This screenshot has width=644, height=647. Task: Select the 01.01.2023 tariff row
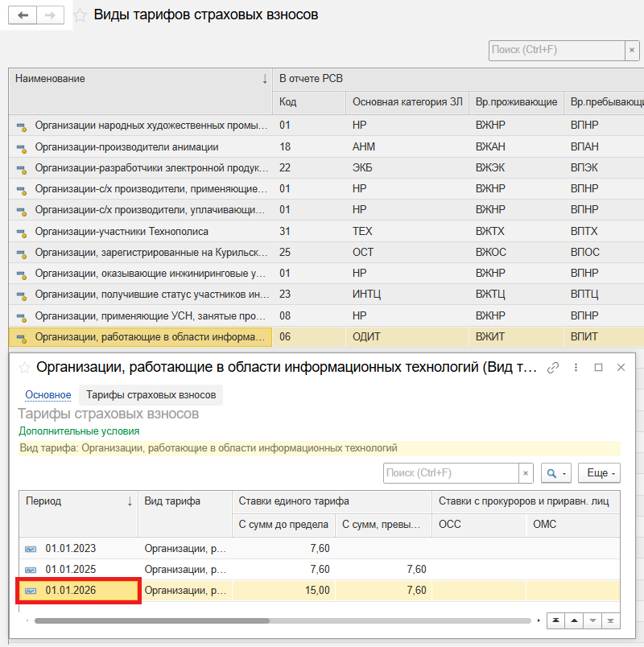pos(70,549)
